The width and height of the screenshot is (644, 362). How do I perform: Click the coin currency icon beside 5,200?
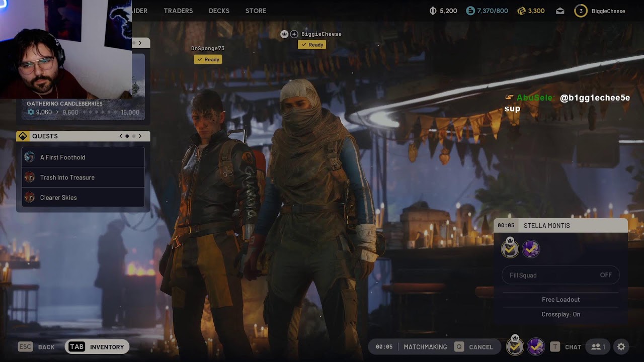(x=433, y=11)
